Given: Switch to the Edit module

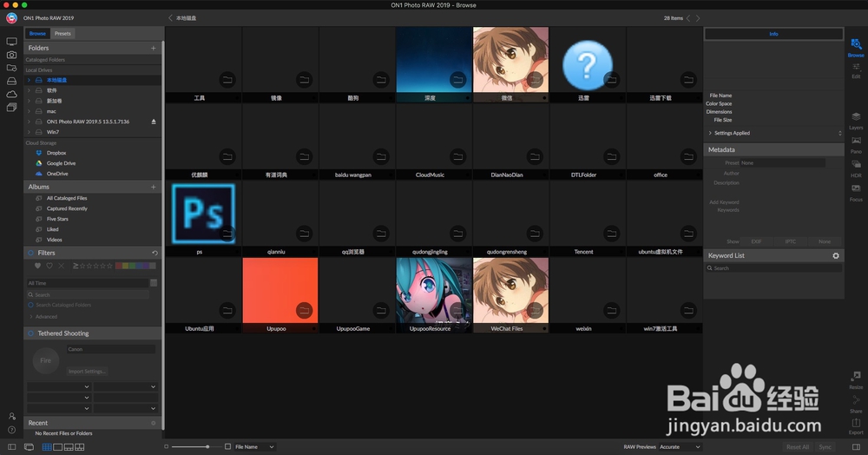Looking at the screenshot, I should coord(856,70).
